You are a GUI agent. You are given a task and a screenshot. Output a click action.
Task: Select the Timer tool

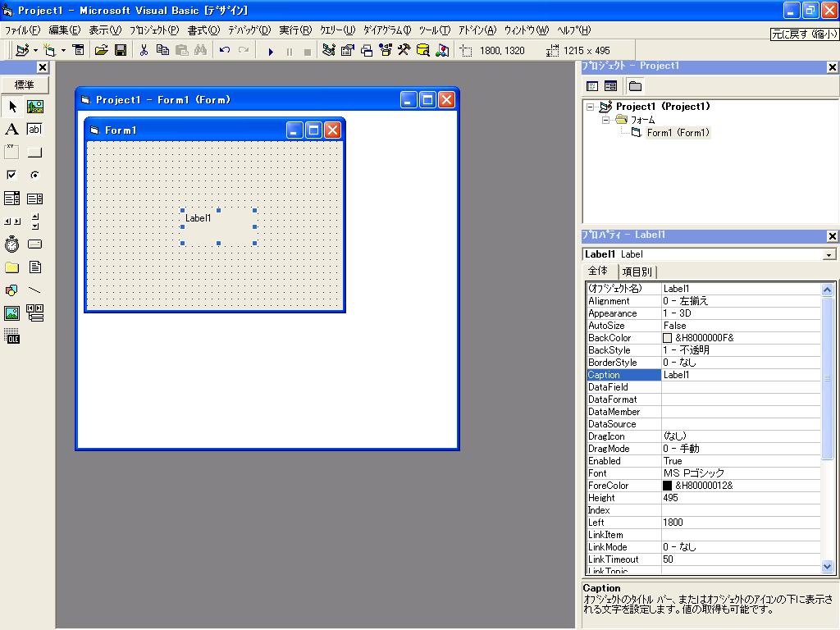[11, 244]
